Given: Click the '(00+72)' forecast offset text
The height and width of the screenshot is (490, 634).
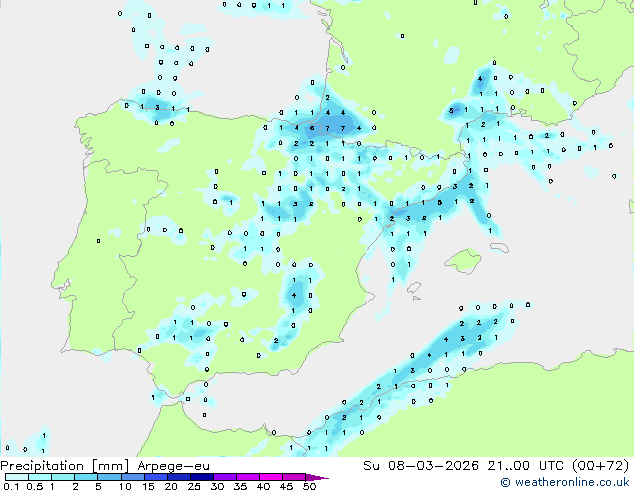Looking at the screenshot, I should (601, 466).
